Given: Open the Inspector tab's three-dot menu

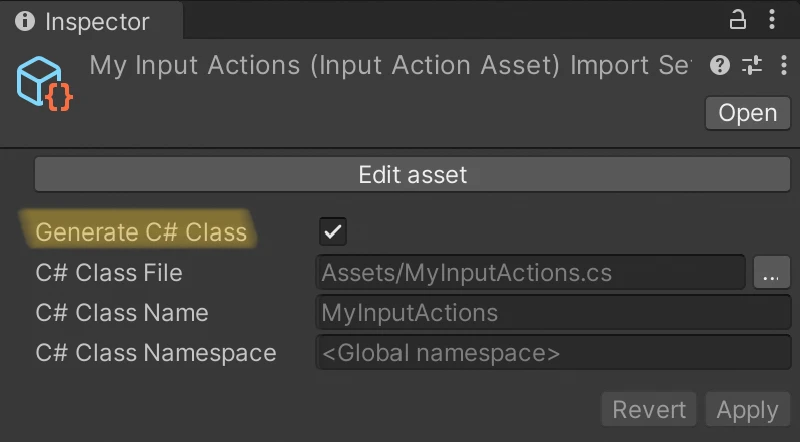Looking at the screenshot, I should click(772, 20).
